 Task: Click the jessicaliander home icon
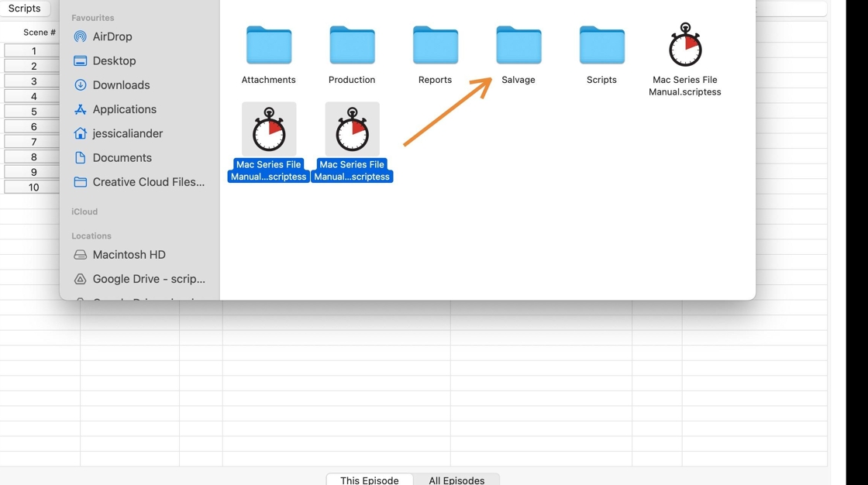click(81, 133)
